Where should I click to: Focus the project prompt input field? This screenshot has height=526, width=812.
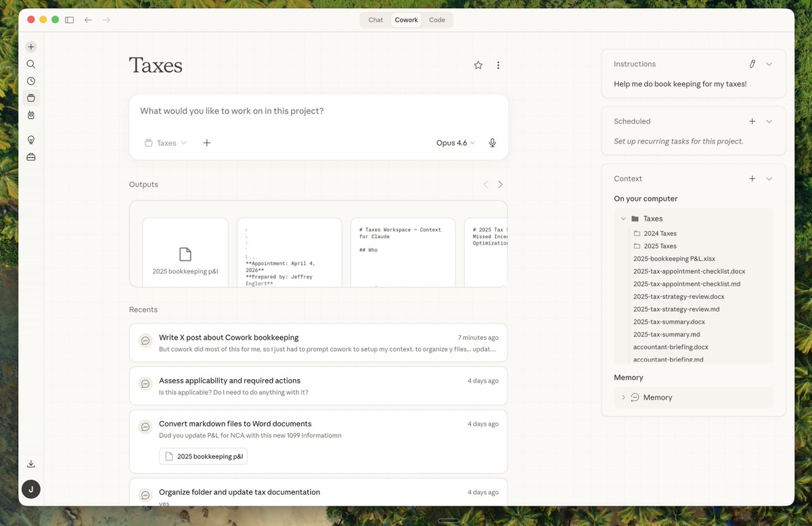(x=318, y=111)
